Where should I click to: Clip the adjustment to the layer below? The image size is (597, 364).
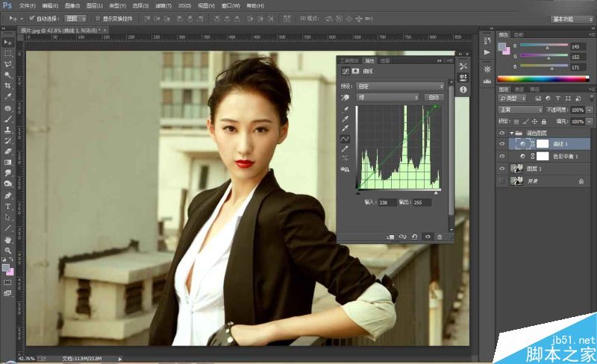click(390, 237)
